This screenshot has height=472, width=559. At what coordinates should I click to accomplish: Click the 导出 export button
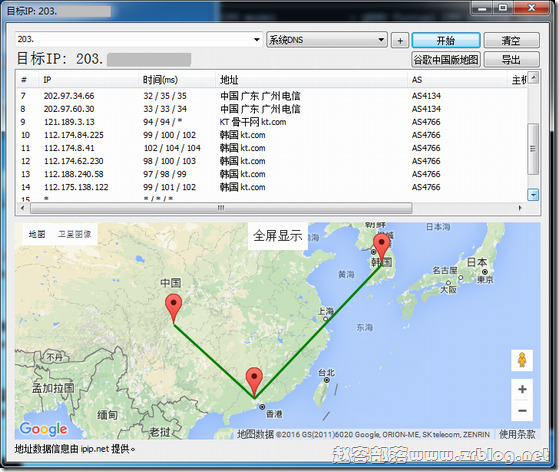(x=511, y=59)
